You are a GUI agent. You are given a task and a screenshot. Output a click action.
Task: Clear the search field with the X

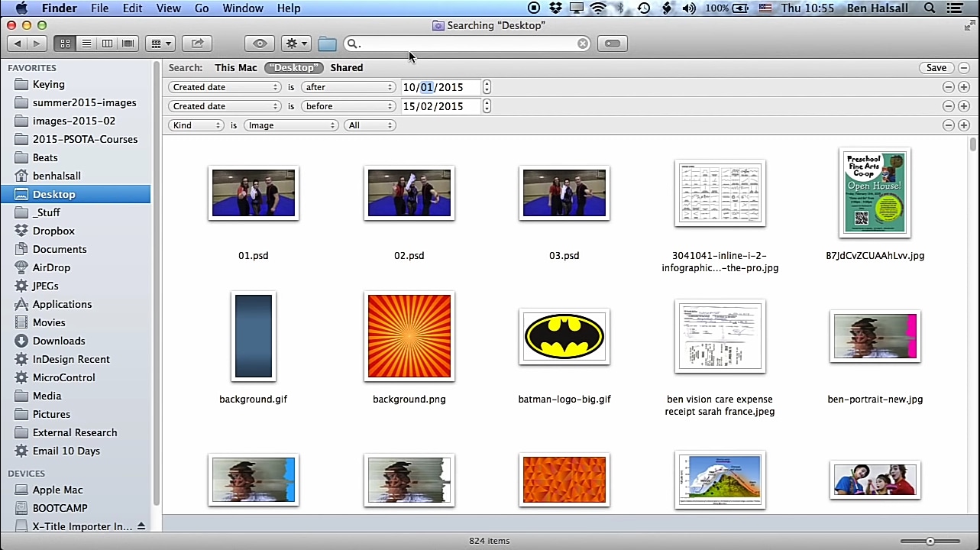(x=583, y=44)
